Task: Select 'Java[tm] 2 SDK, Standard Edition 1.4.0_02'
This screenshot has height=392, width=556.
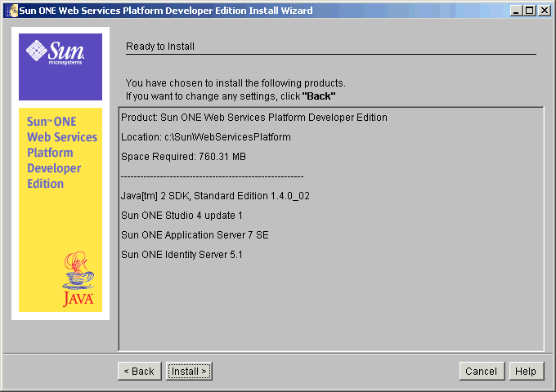Action: (215, 196)
